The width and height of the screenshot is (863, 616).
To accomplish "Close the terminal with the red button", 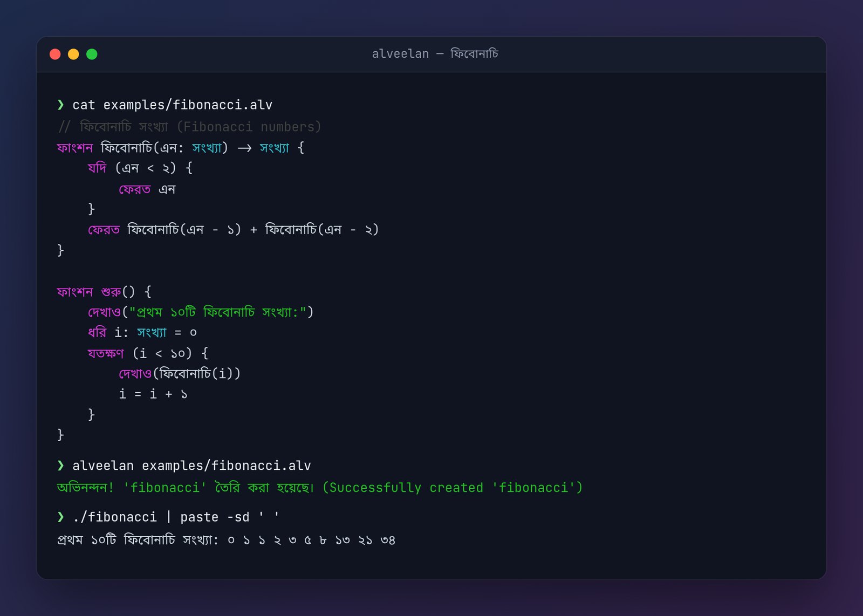I will pos(55,54).
